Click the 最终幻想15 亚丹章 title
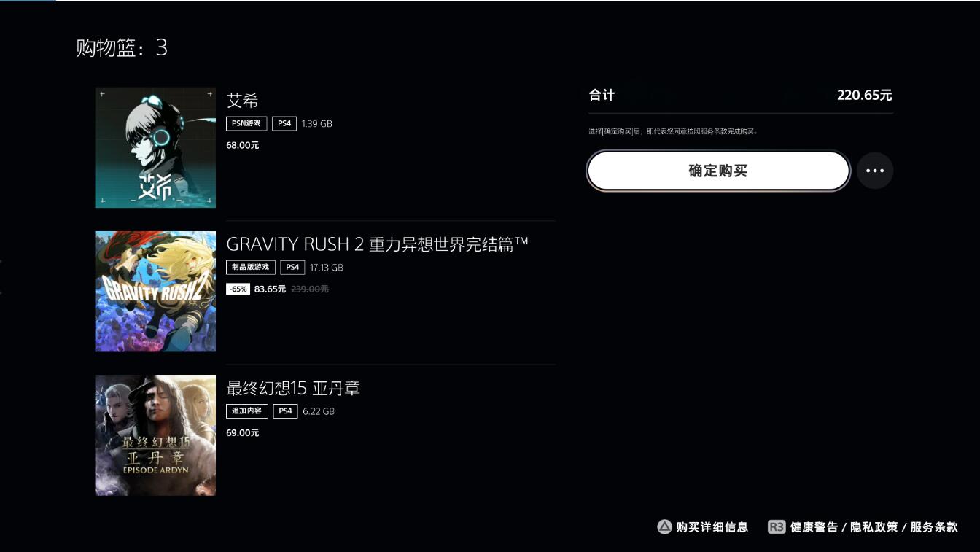This screenshot has width=980, height=552. pos(293,388)
